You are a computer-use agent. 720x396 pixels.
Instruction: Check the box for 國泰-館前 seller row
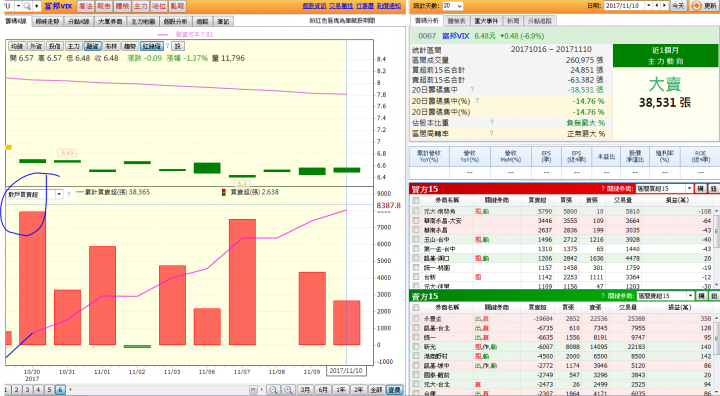pos(416,375)
